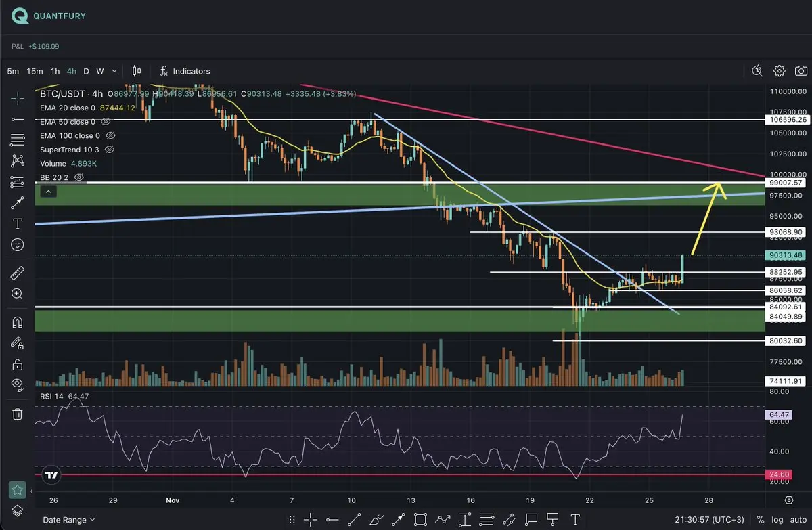This screenshot has width=812, height=530.
Task: Switch to D daily timeframe
Action: [86, 71]
